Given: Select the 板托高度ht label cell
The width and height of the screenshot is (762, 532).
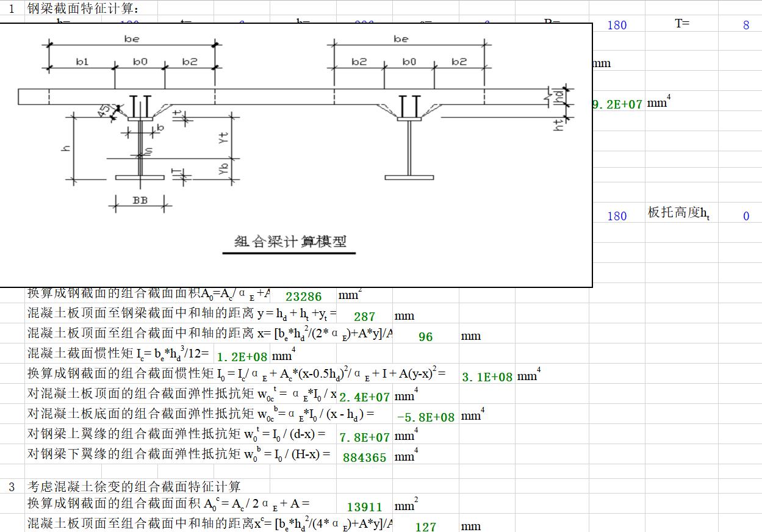Looking at the screenshot, I should pos(678,214).
